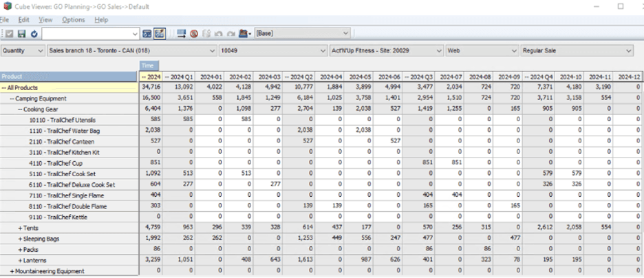Image resolution: width=644 pixels, height=278 pixels.
Task: Open the Options menu
Action: point(74,20)
